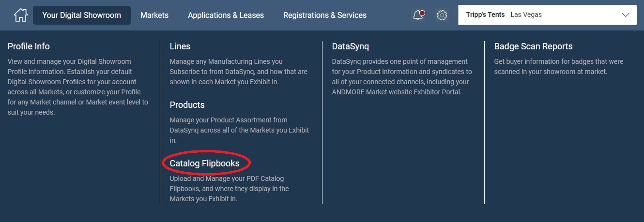644x222 pixels.
Task: Click the Tripp's Tents account name
Action: click(x=484, y=15)
